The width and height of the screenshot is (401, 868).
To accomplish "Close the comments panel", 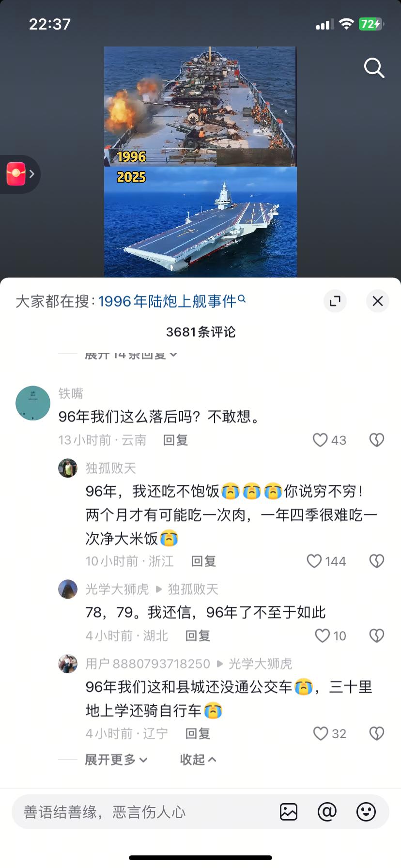I will 378,301.
